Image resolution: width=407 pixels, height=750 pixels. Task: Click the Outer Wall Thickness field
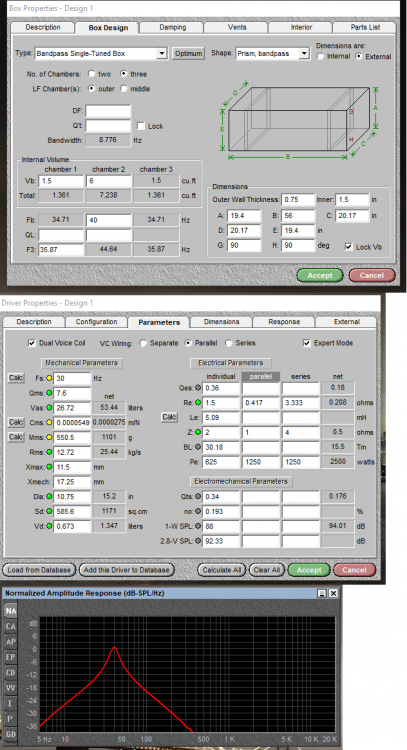(298, 200)
